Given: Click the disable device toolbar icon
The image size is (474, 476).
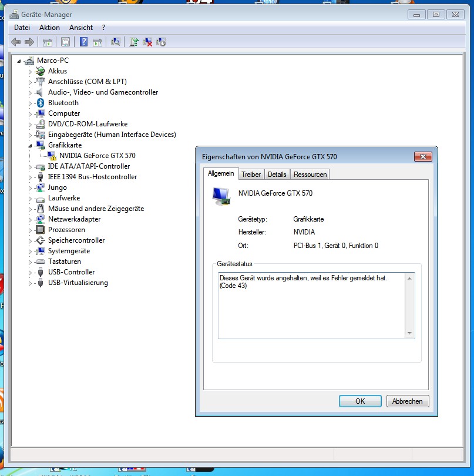Looking at the screenshot, I should click(161, 42).
